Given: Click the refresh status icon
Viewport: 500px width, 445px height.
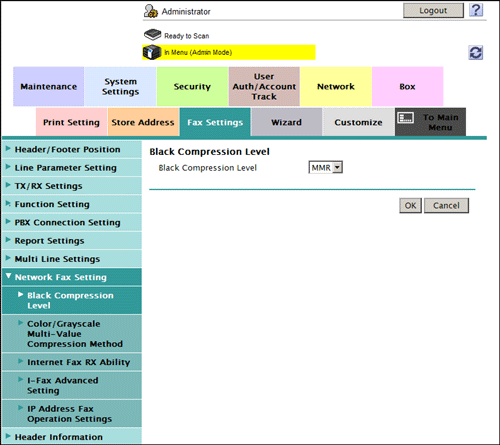Looking at the screenshot, I should (476, 53).
